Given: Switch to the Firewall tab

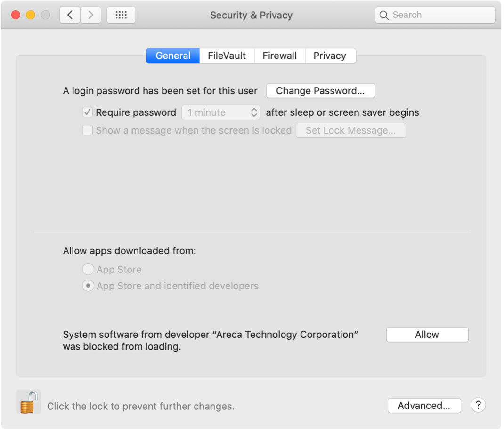Looking at the screenshot, I should (280, 56).
